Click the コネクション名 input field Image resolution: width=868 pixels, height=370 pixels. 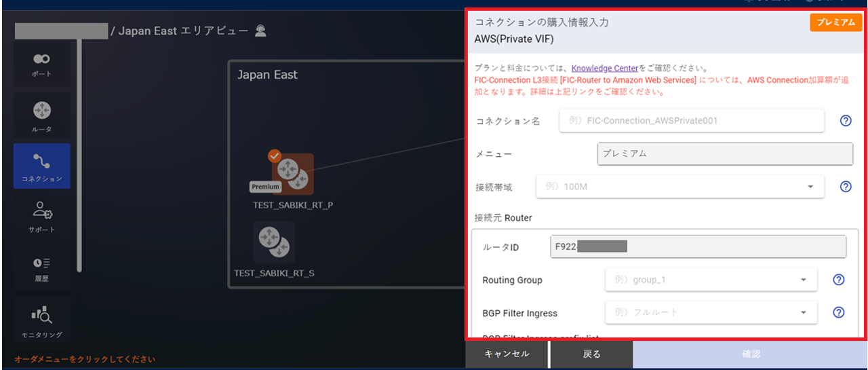pyautogui.click(x=692, y=121)
